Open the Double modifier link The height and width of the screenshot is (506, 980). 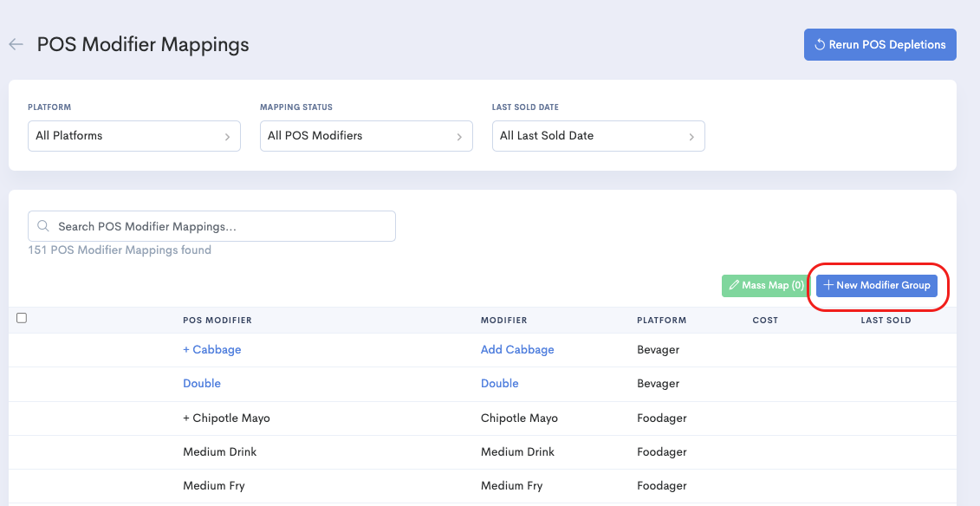tap(500, 383)
